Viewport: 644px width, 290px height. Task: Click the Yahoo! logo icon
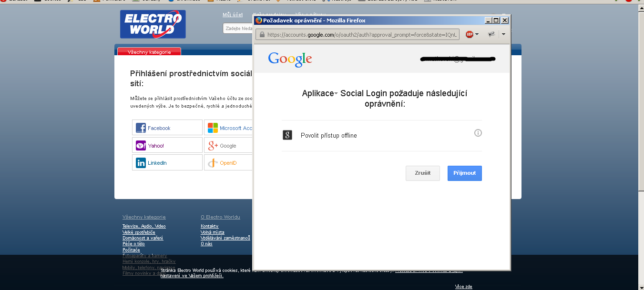coord(141,146)
